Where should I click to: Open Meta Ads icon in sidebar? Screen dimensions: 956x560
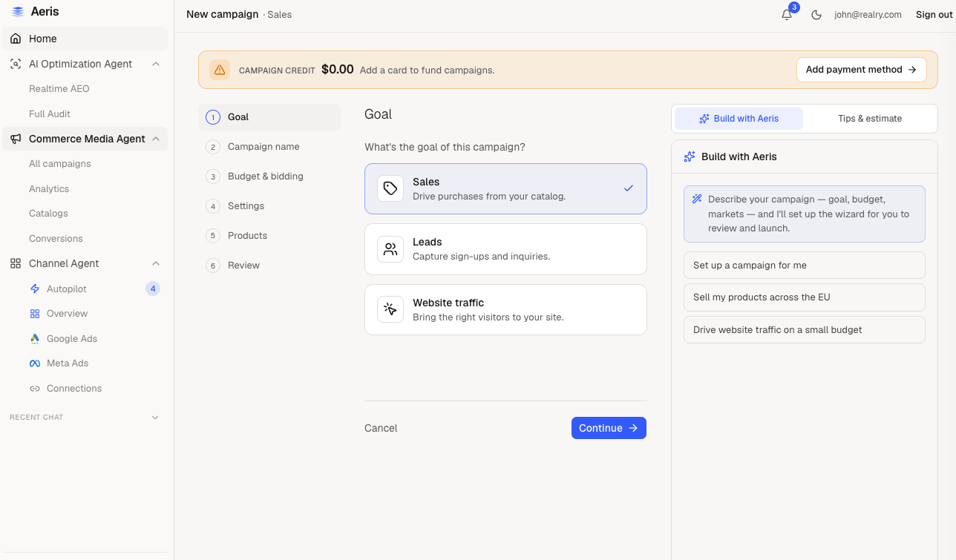35,363
